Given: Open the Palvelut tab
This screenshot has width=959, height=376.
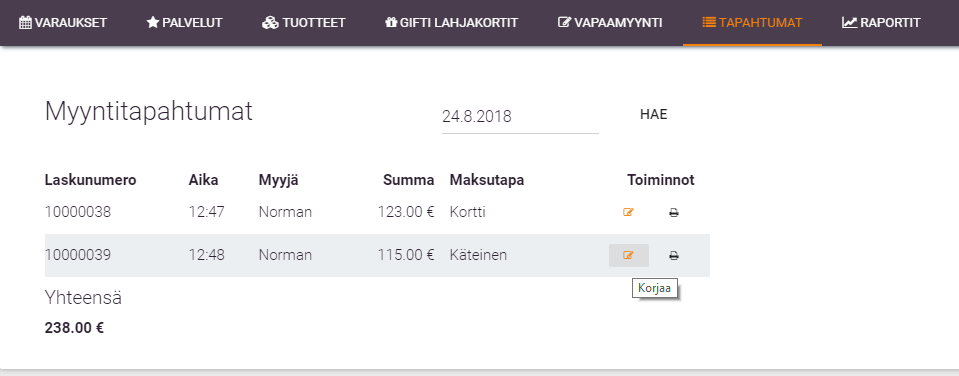Looking at the screenshot, I should (x=185, y=23).
